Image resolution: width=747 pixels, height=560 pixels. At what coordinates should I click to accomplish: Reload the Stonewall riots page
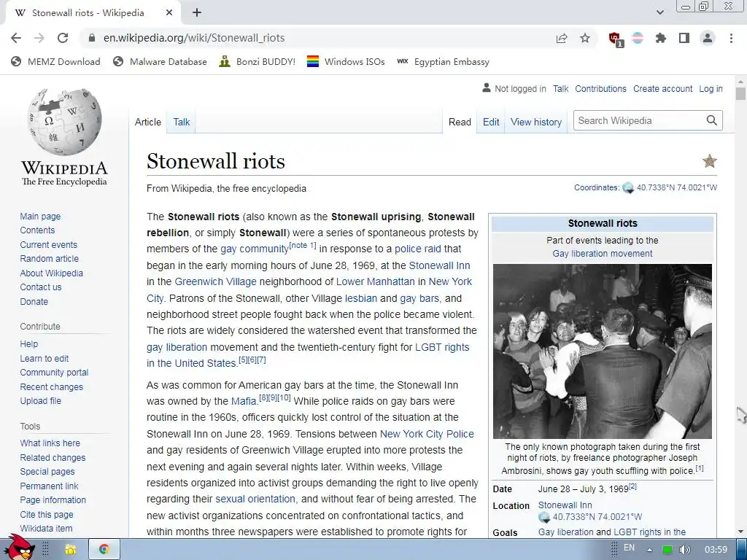point(63,38)
